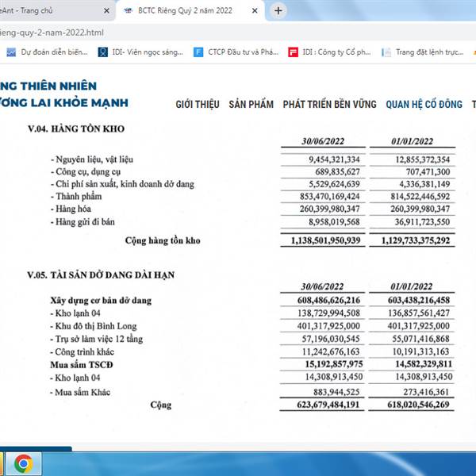Viewport: 476px width, 476px height.
Task: Open IDI : Công ty Cổ ph... bookmark icon
Action: click(x=293, y=52)
